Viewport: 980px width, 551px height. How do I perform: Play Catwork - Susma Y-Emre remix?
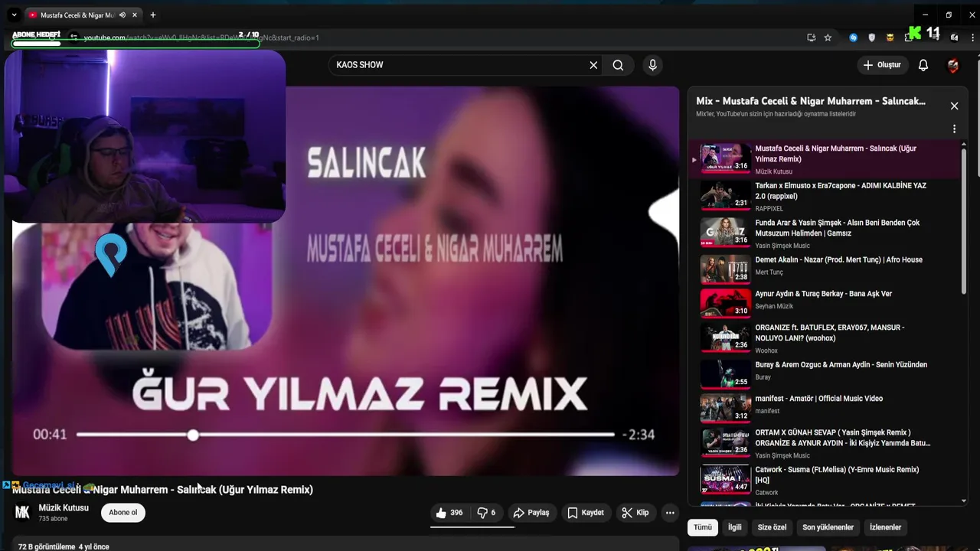click(824, 480)
